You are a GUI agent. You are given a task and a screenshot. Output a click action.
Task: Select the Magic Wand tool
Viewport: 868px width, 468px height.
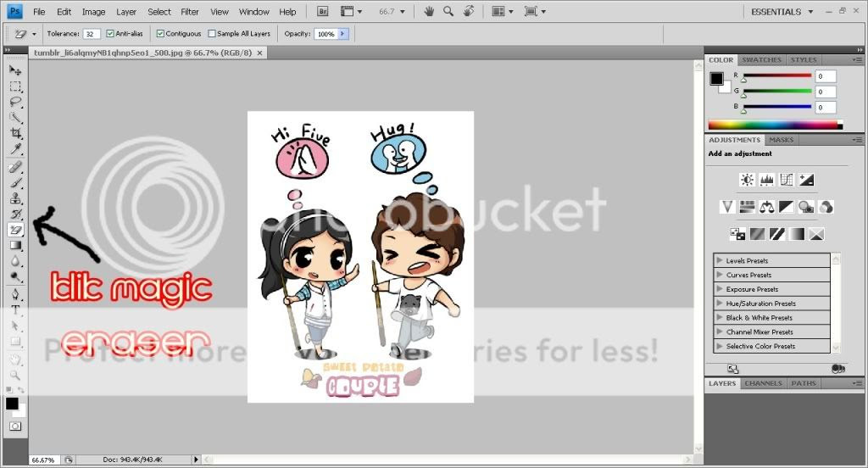(15, 117)
